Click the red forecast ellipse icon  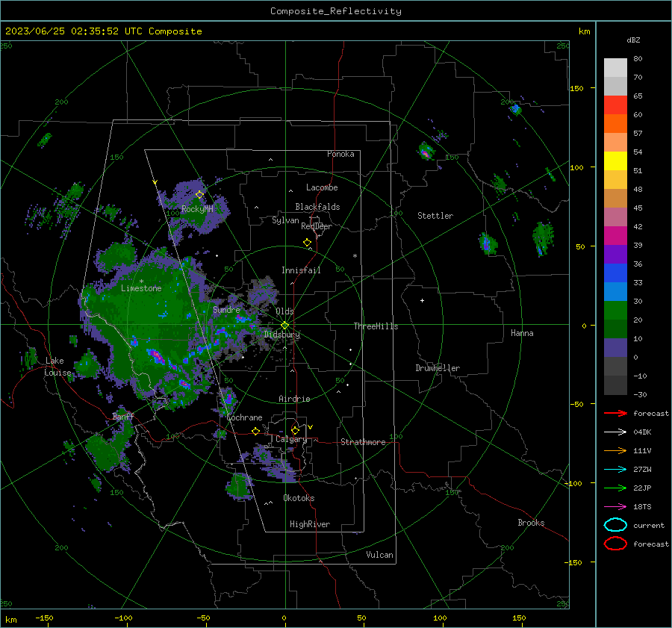pos(615,544)
